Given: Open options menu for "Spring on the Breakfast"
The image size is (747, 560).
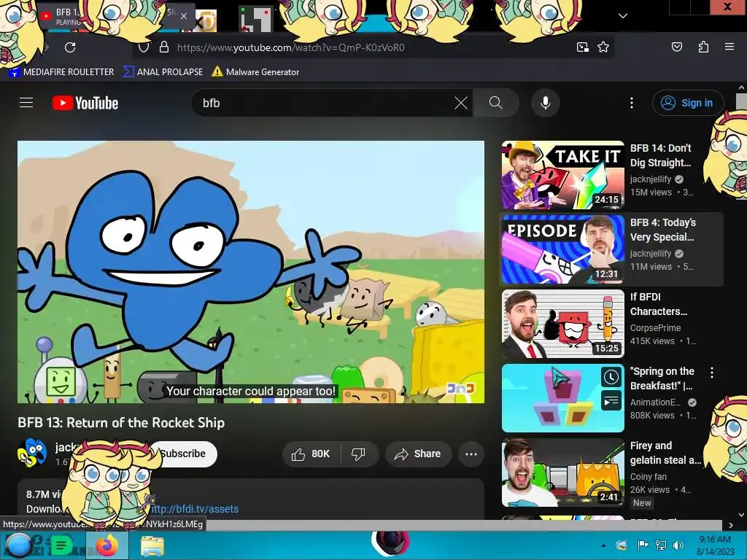Looking at the screenshot, I should coord(712,373).
